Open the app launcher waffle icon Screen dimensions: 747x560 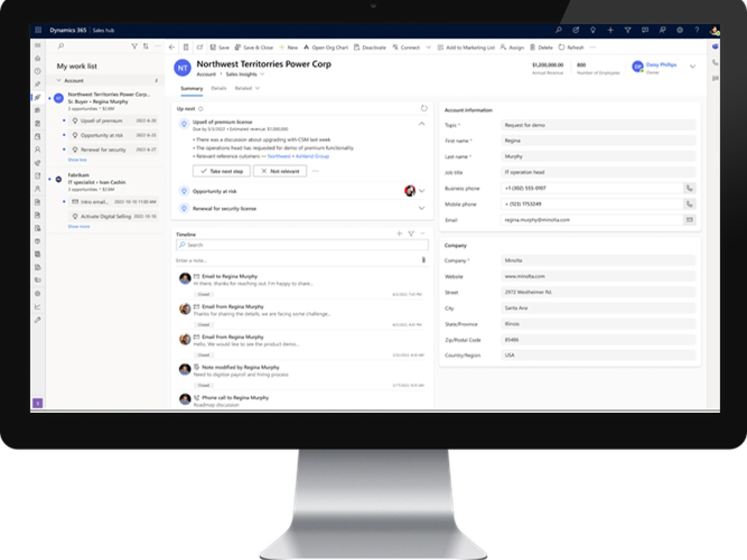click(x=38, y=30)
